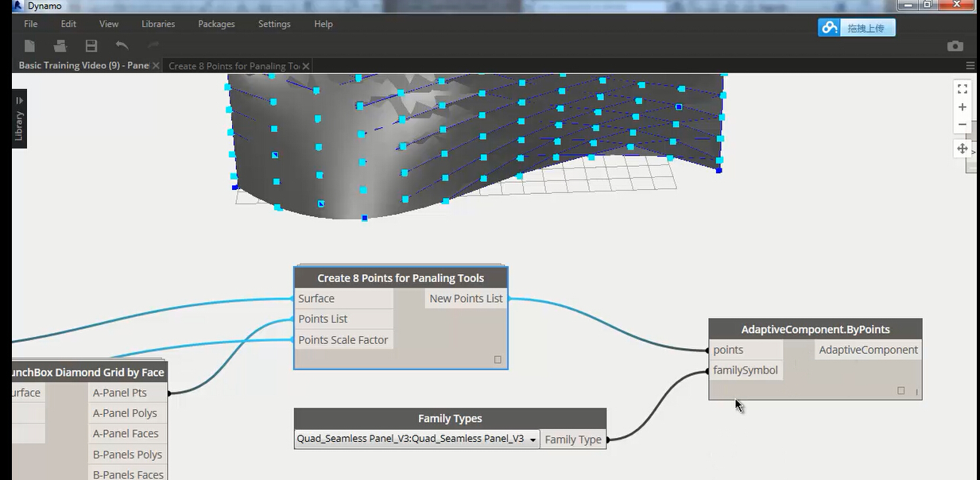Viewport: 980px width, 480px height.
Task: Save the graph with the floppy disk icon
Action: point(91,46)
